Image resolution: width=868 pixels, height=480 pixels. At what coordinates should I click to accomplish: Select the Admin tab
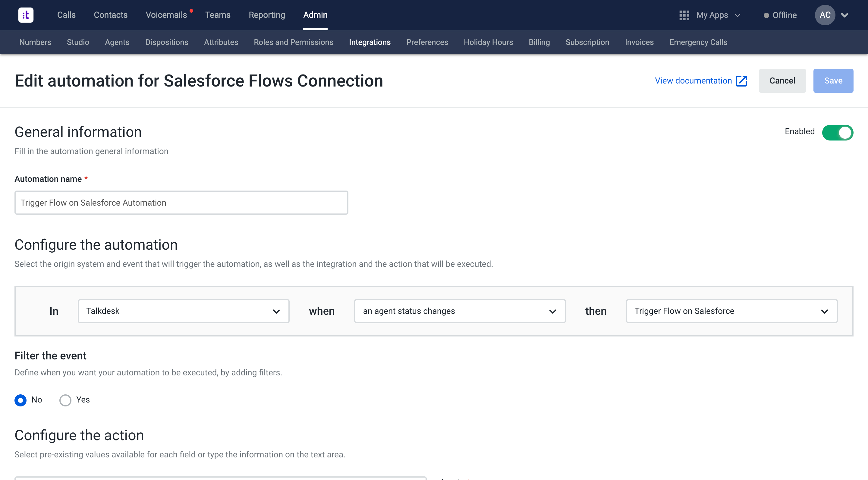(315, 15)
